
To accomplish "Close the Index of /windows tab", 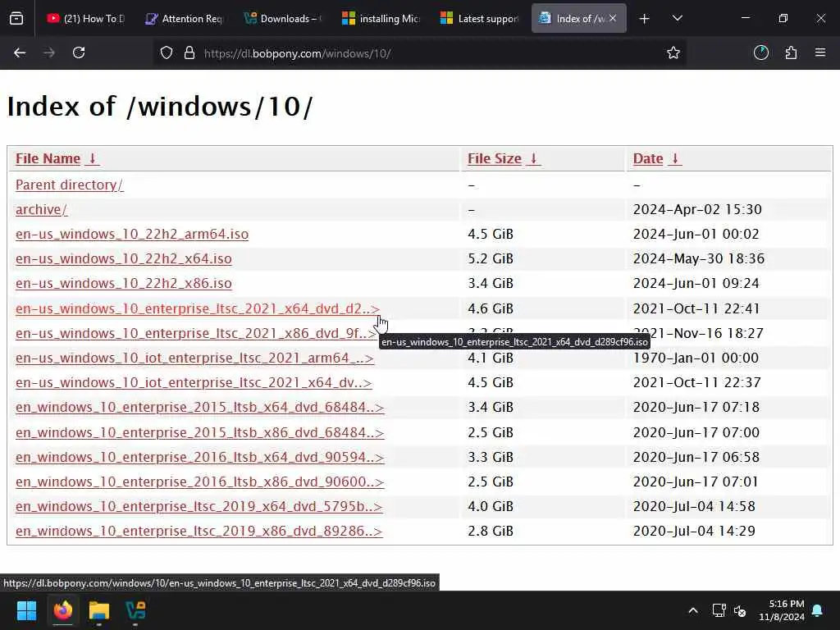I will (613, 18).
